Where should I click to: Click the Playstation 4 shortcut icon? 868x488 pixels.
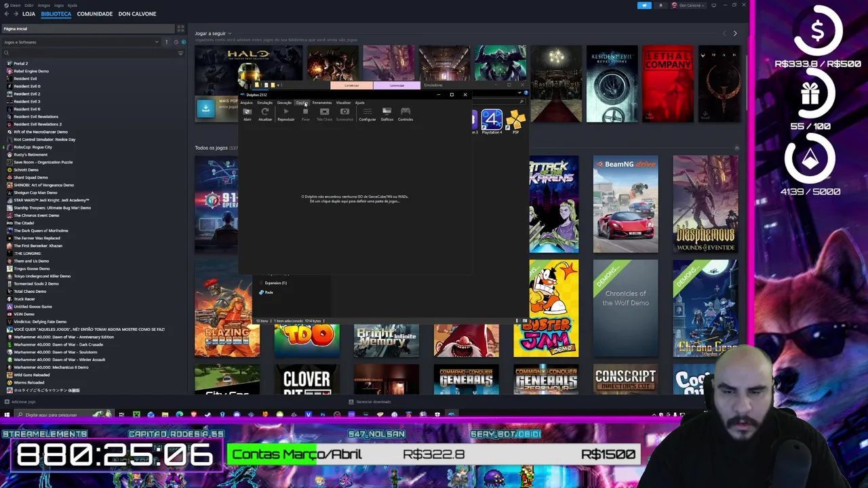tap(492, 121)
